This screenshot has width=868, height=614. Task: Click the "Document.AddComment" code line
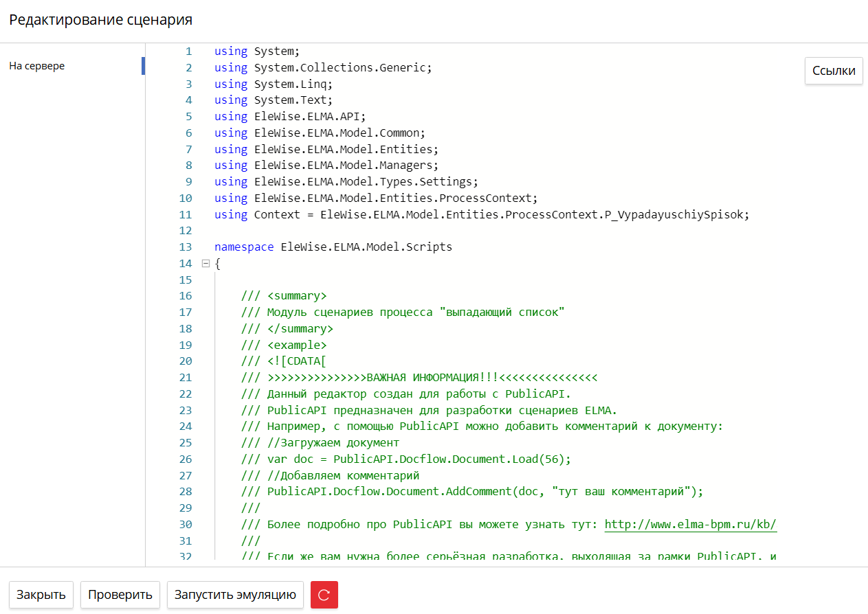[x=472, y=492]
